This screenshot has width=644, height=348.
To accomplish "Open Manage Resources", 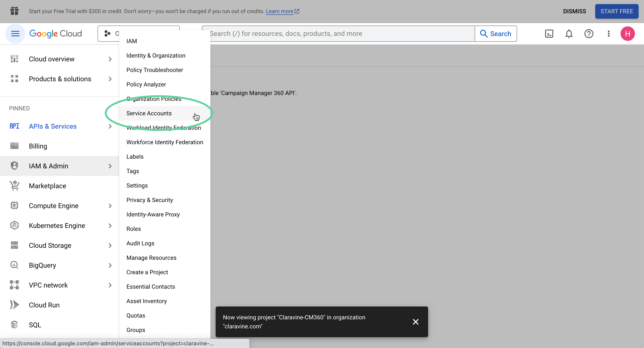I will point(165,258).
